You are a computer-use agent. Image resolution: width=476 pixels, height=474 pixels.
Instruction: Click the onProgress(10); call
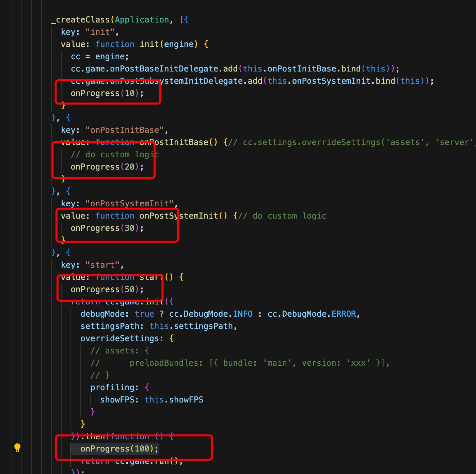(107, 93)
